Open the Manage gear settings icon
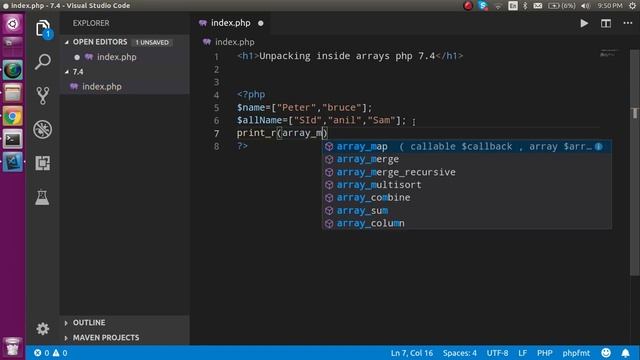The height and width of the screenshot is (360, 640). tap(42, 329)
